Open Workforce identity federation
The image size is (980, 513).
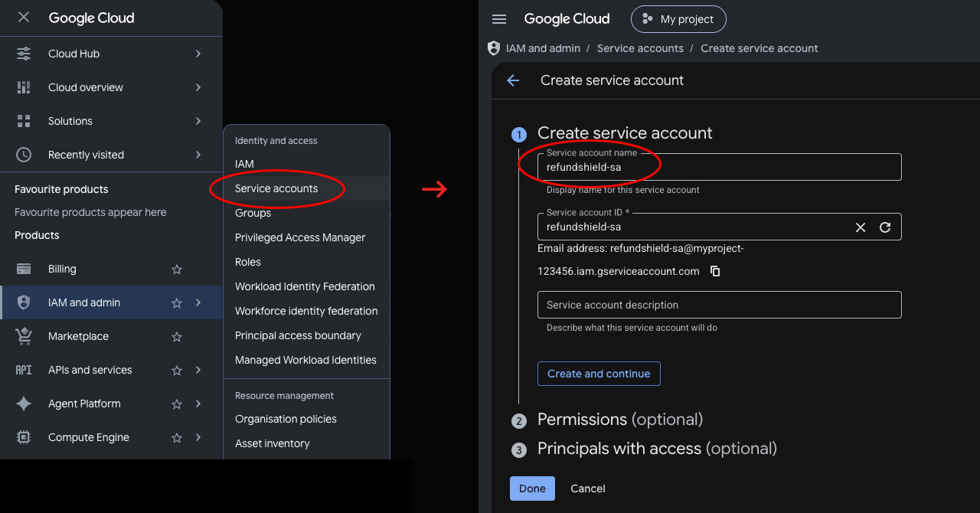[x=306, y=311]
